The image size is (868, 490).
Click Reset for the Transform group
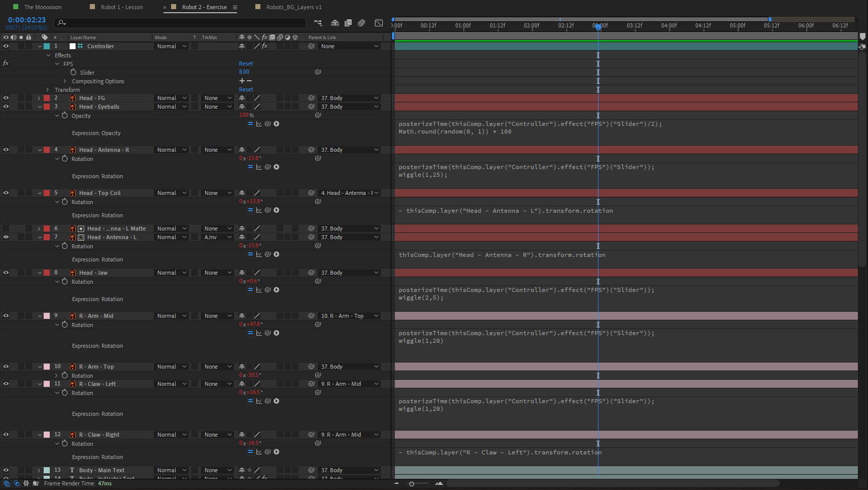click(246, 90)
